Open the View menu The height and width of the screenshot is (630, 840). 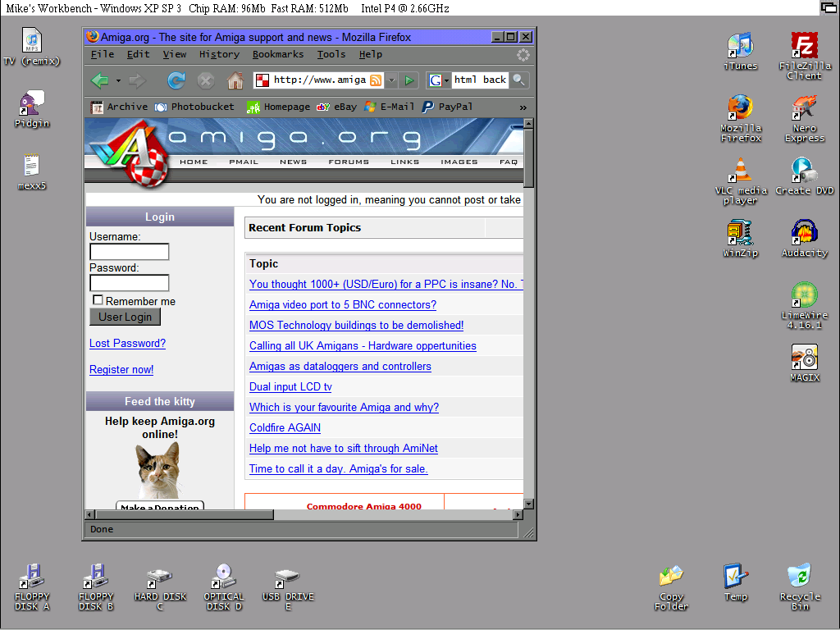point(175,54)
